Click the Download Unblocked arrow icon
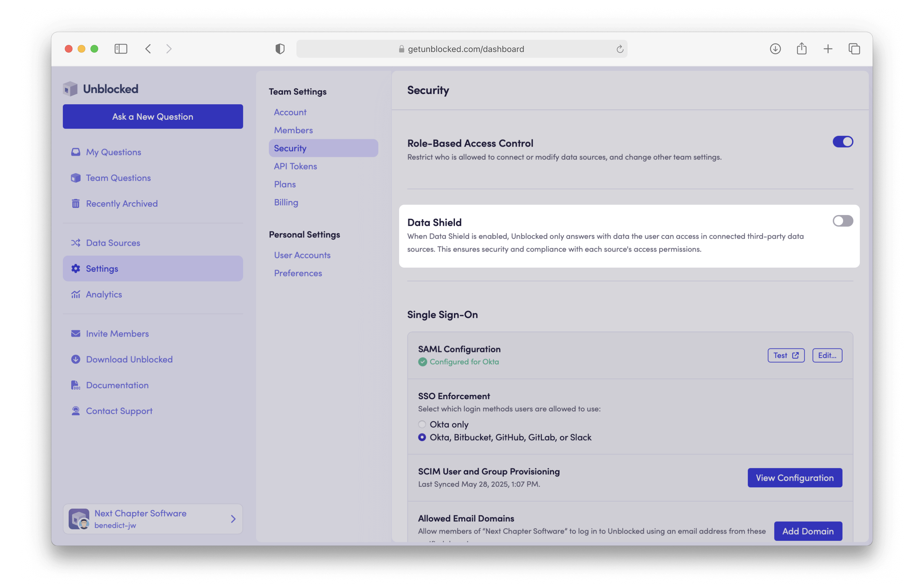This screenshot has width=924, height=584. [76, 359]
